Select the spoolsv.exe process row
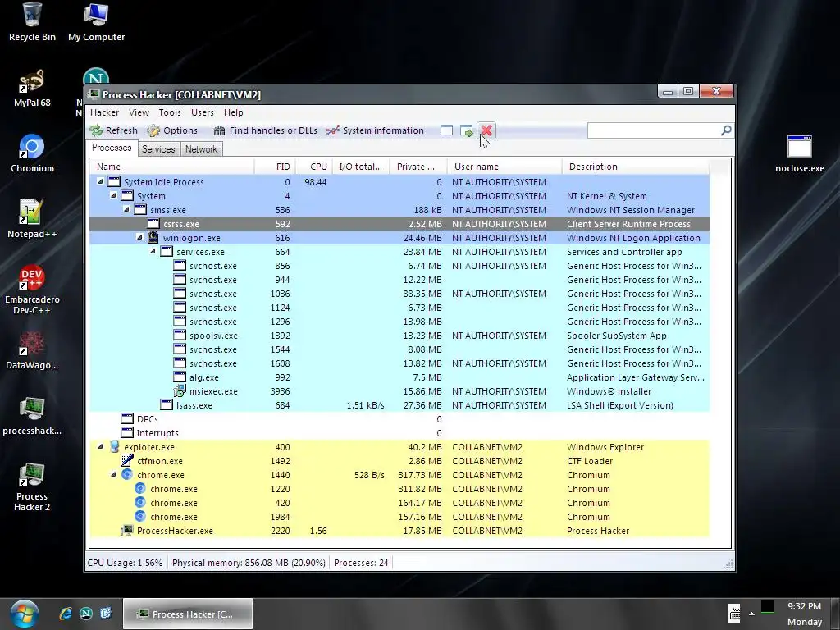 pos(399,336)
